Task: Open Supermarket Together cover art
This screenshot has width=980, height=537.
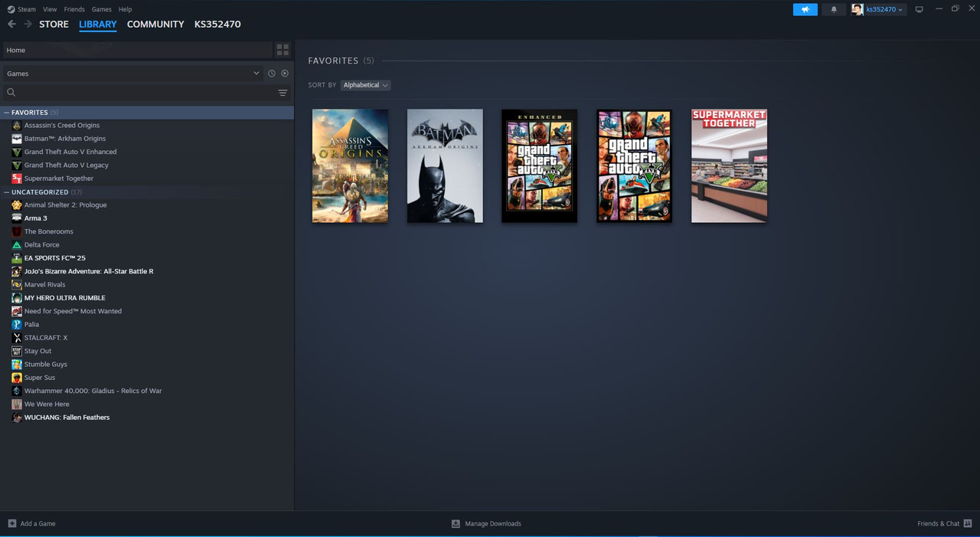Action: [729, 165]
